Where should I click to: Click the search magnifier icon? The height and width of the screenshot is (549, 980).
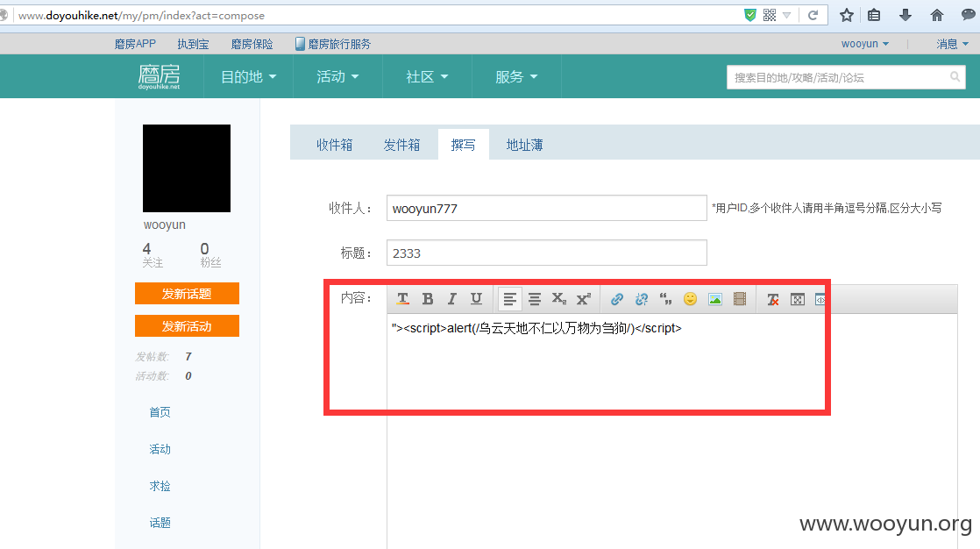tap(955, 76)
